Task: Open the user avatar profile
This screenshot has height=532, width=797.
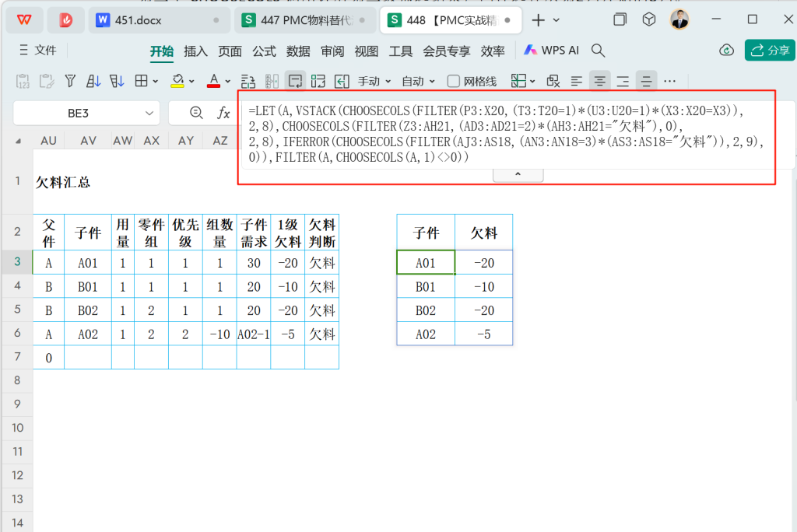Action: click(x=679, y=19)
